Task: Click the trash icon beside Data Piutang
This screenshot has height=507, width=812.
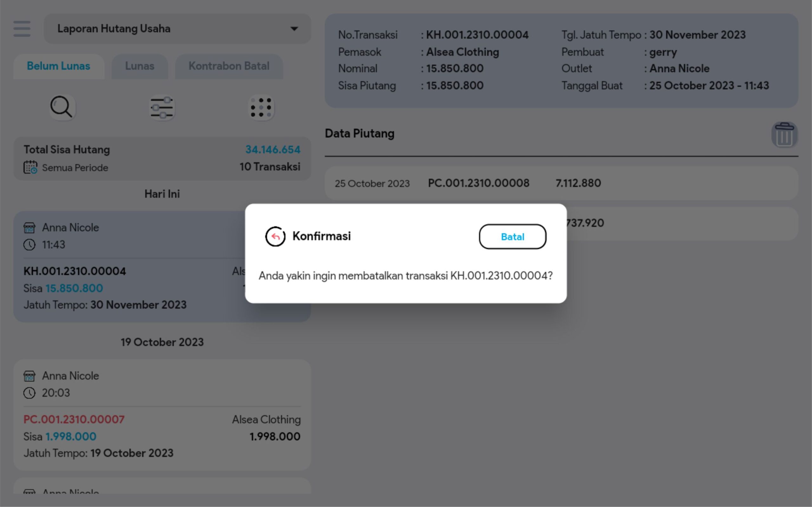Action: [x=784, y=135]
